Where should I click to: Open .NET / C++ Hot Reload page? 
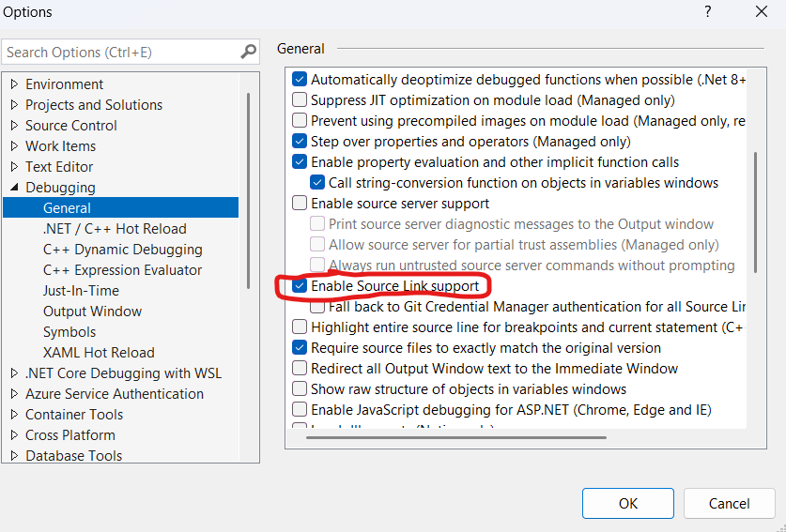(x=115, y=228)
